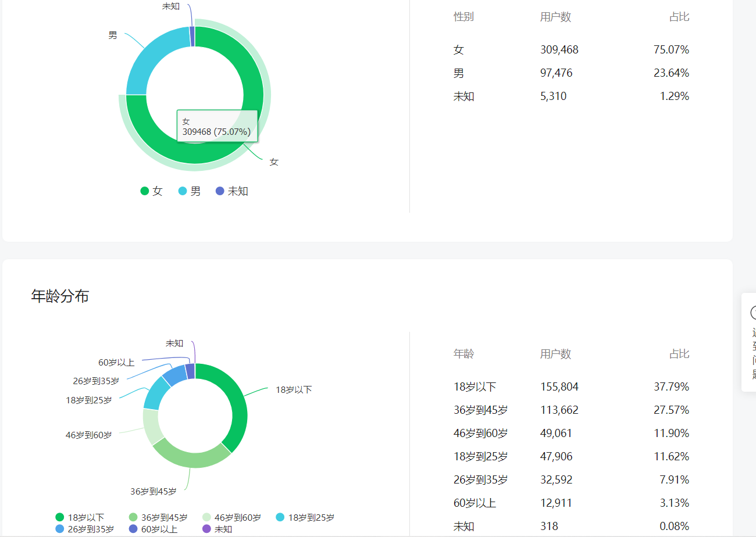Click 用户数 header in the age table
756x537 pixels.
pyautogui.click(x=555, y=354)
